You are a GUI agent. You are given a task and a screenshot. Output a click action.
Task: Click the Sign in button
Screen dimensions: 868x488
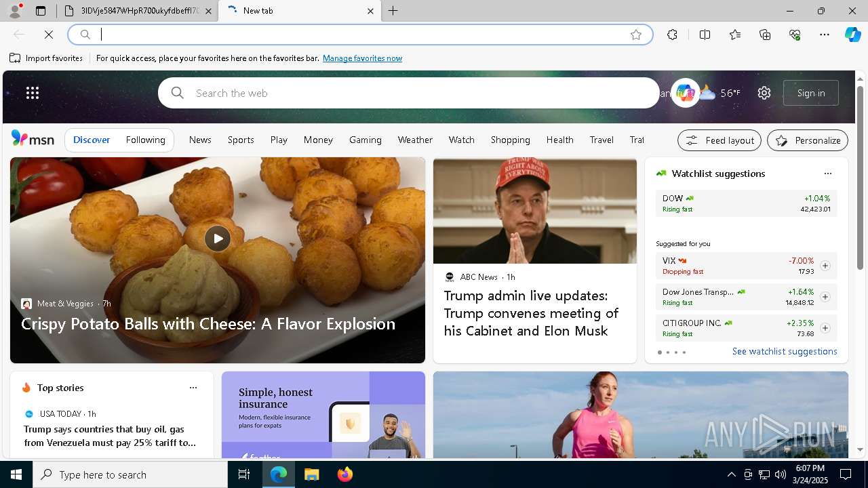pos(811,93)
